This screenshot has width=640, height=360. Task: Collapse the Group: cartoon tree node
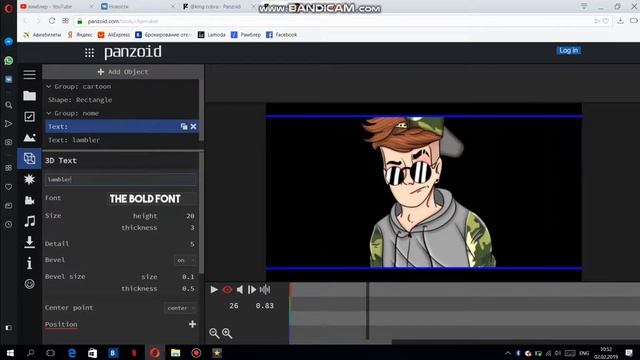tap(49, 87)
